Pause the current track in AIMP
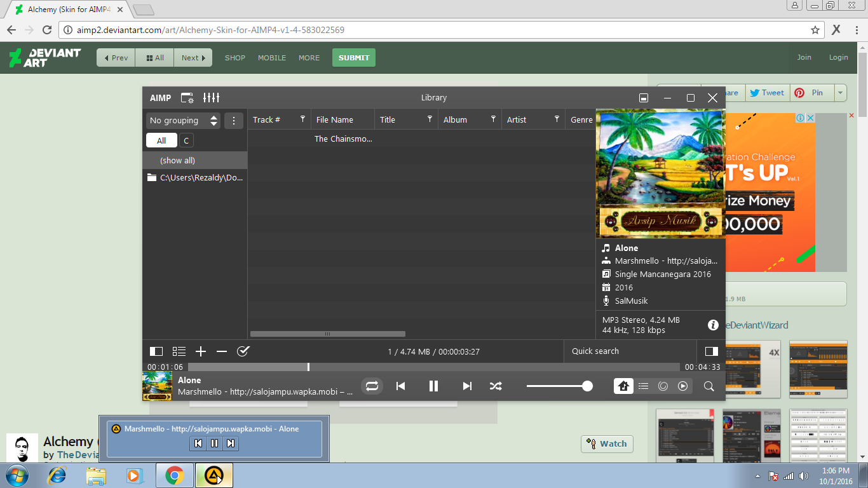Screen dimensions: 868x488 click(434, 386)
